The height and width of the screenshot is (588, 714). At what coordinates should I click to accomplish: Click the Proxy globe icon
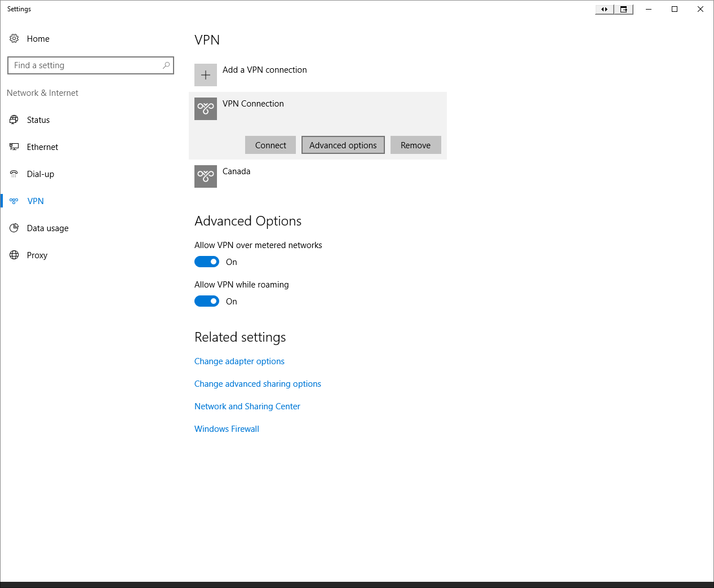coord(14,255)
